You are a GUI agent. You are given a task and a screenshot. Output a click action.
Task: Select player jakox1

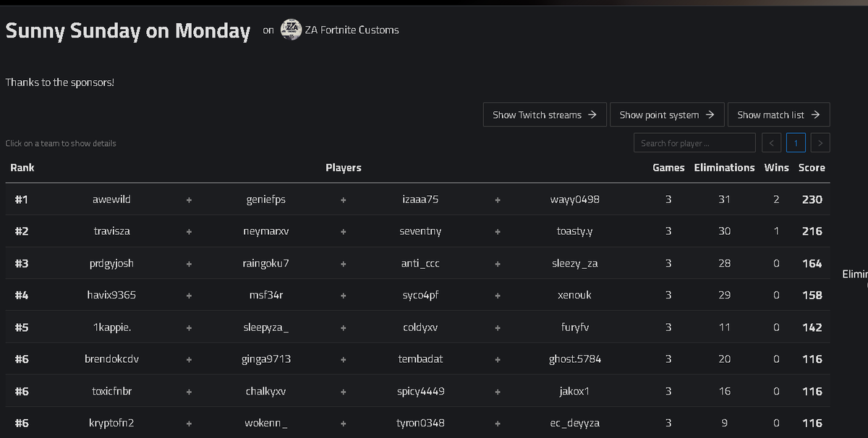click(575, 391)
